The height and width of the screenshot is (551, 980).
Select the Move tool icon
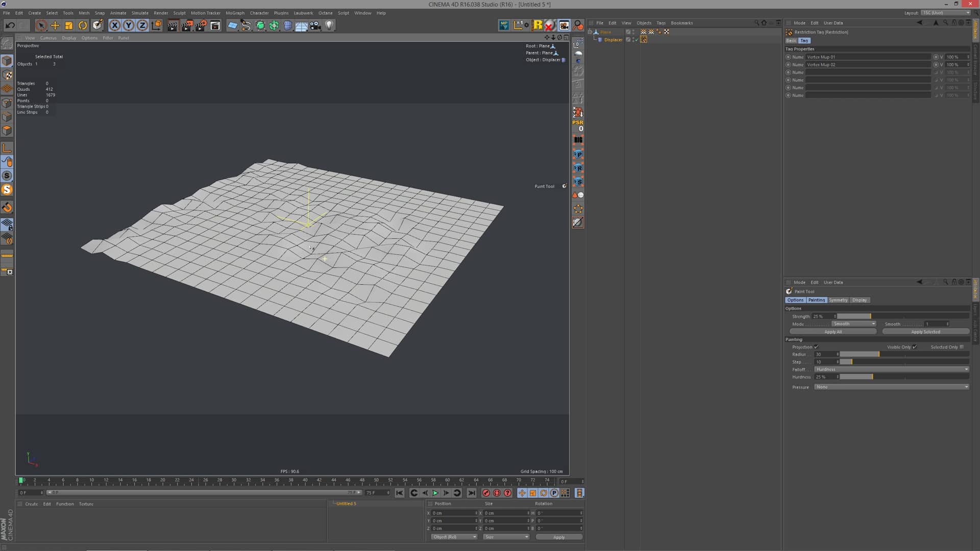[55, 25]
